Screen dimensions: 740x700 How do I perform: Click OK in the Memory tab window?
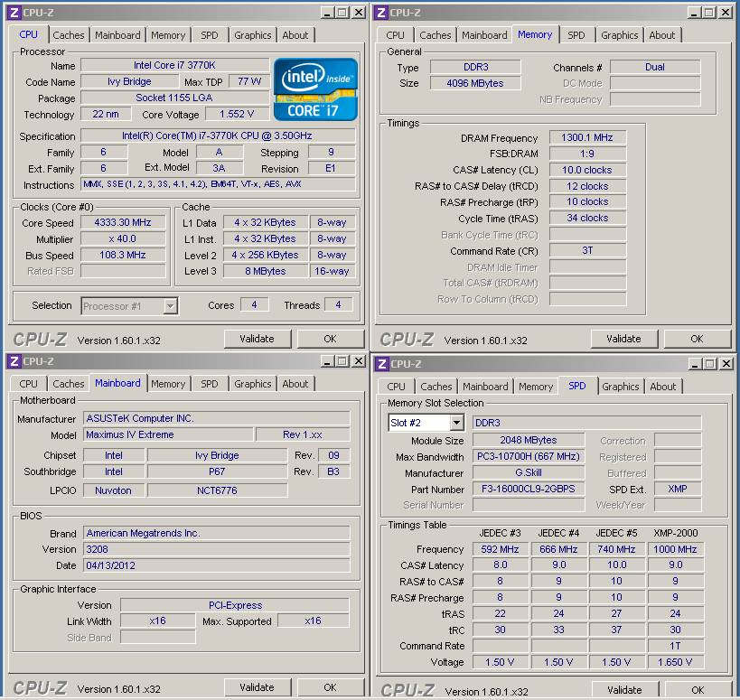coord(697,339)
